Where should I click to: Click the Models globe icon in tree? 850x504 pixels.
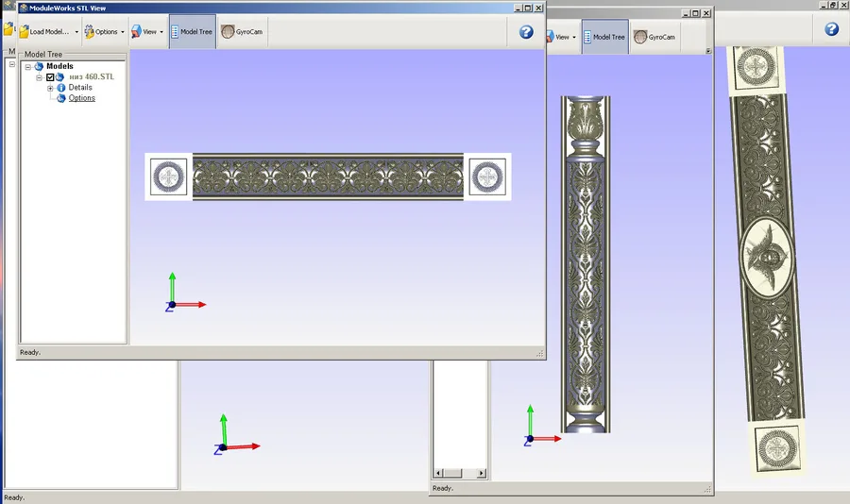coord(39,66)
